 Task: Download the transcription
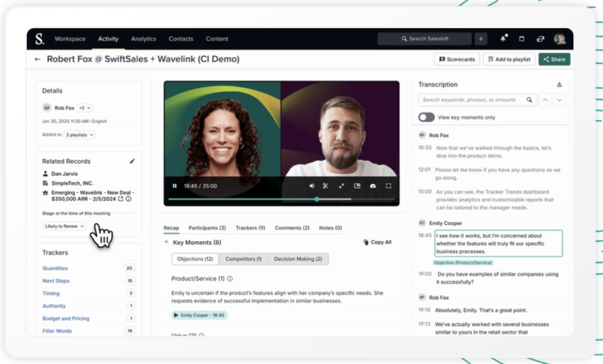pos(559,85)
